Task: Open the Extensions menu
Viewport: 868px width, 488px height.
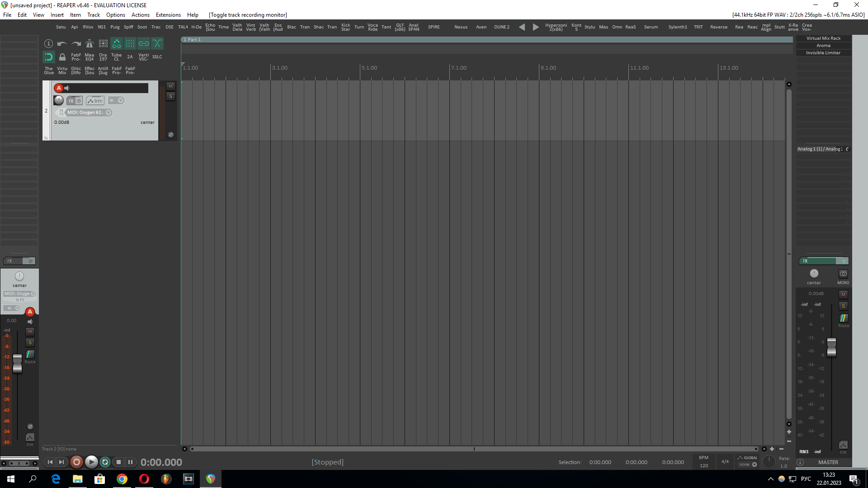Action: 168,15
